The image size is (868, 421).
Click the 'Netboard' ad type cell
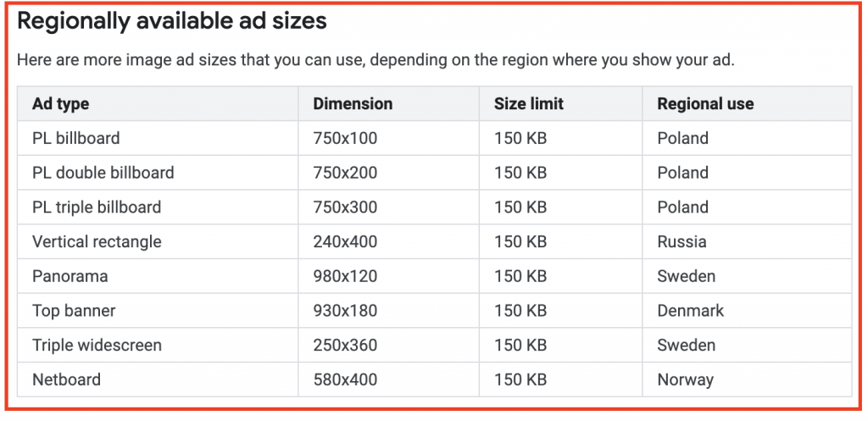point(66,379)
